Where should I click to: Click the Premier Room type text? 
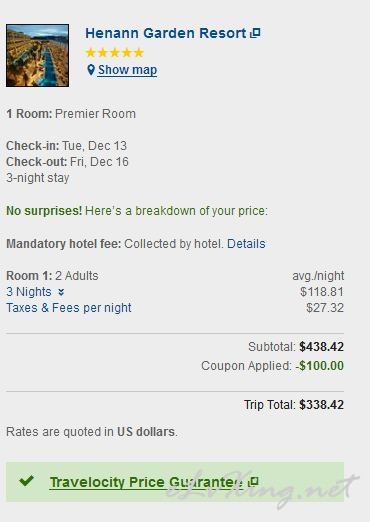(95, 114)
